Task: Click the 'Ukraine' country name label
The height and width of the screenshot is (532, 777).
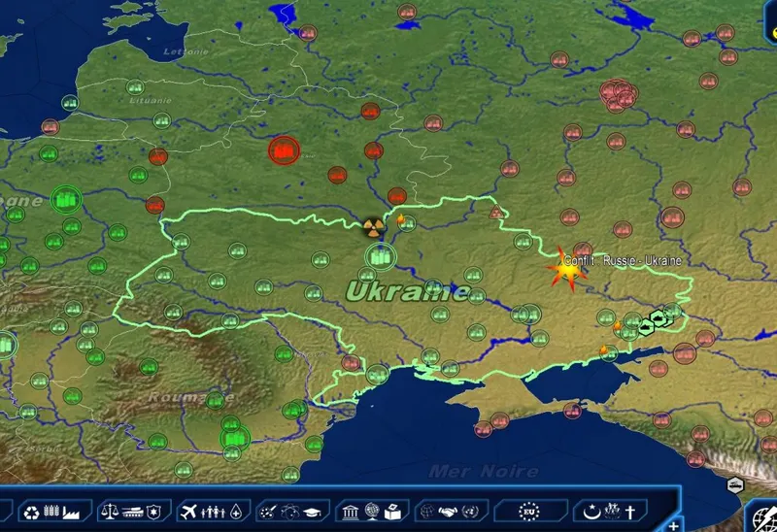Action: (408, 291)
